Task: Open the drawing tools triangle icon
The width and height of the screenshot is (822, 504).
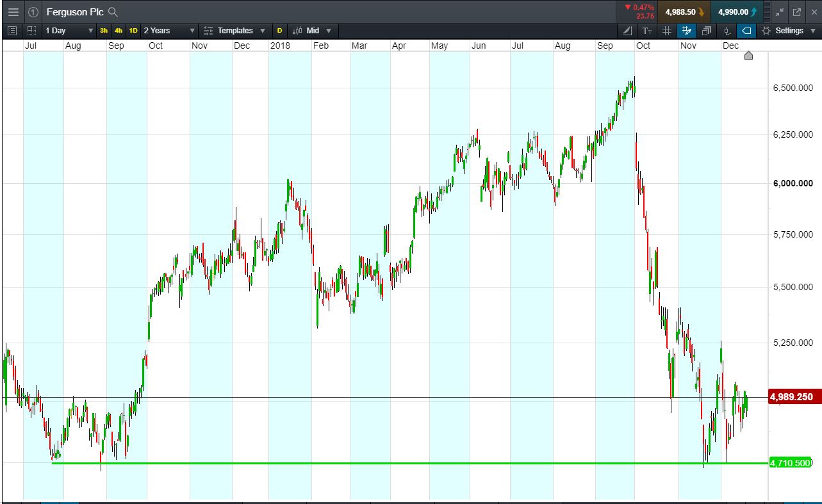Action: tap(627, 30)
